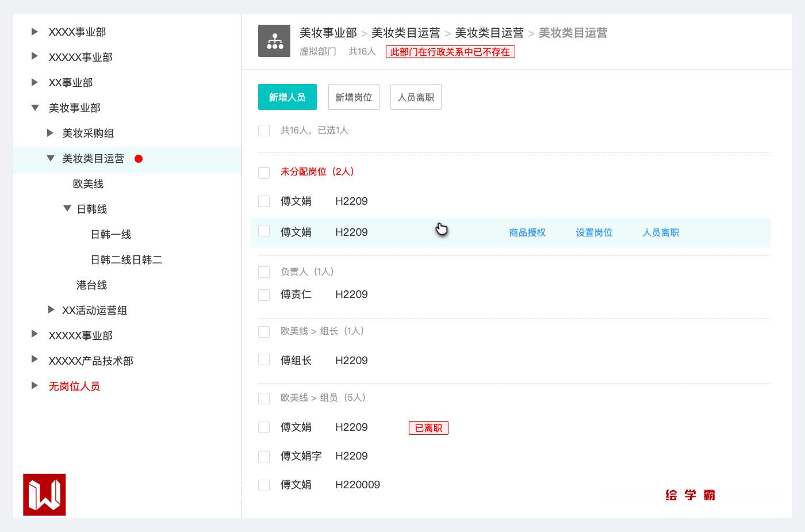805x532 pixels.
Task: Toggle the select-all checkbox for 共16人
Action: tap(264, 131)
